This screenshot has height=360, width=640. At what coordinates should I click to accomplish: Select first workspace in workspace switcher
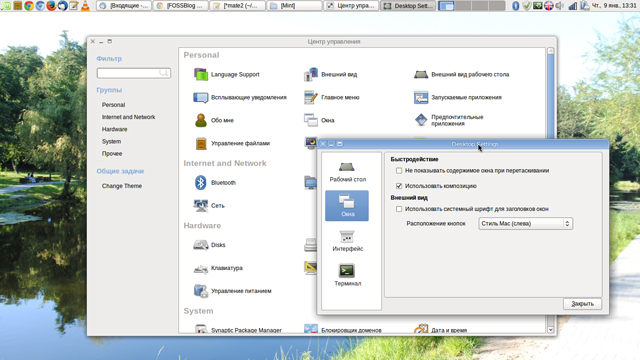(x=447, y=6)
